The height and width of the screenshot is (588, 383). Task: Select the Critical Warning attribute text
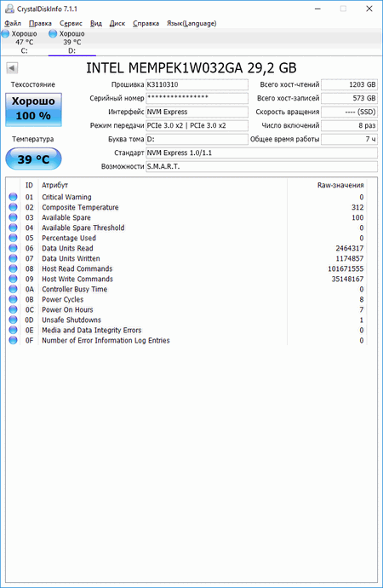(66, 197)
